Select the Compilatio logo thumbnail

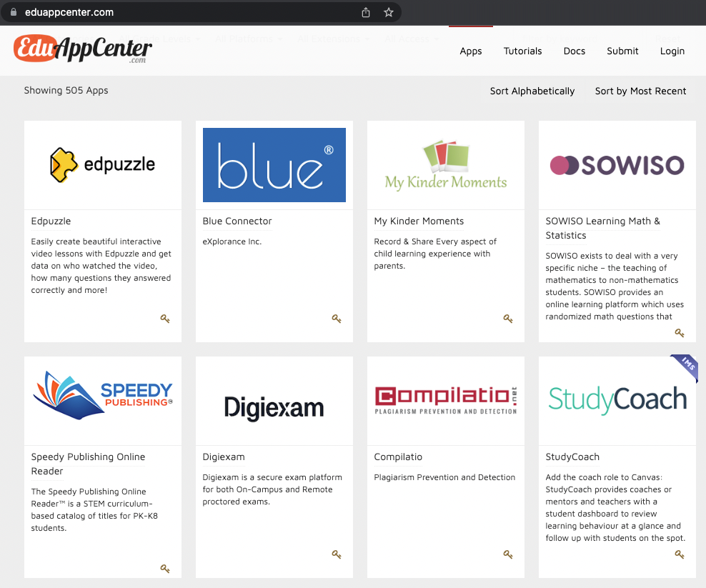446,401
